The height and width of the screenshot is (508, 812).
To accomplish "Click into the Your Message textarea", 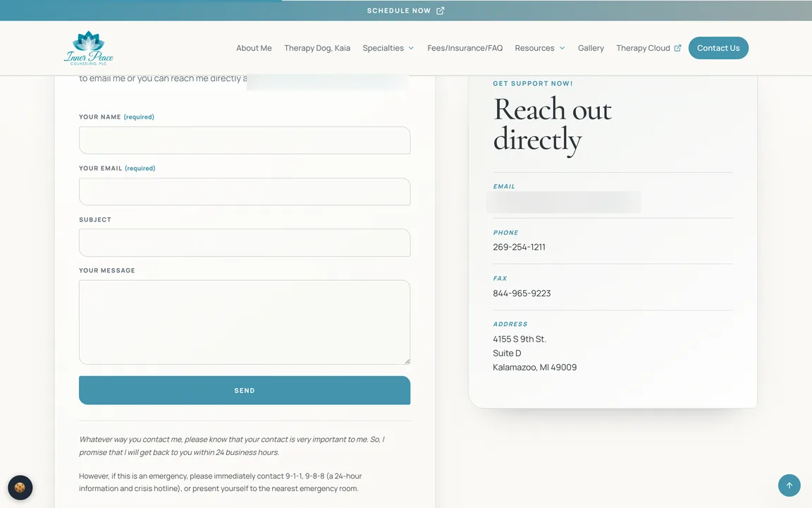I will pos(245,322).
